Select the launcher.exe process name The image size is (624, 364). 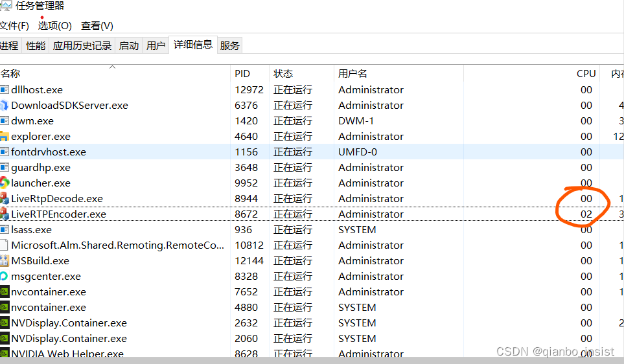pyautogui.click(x=41, y=183)
